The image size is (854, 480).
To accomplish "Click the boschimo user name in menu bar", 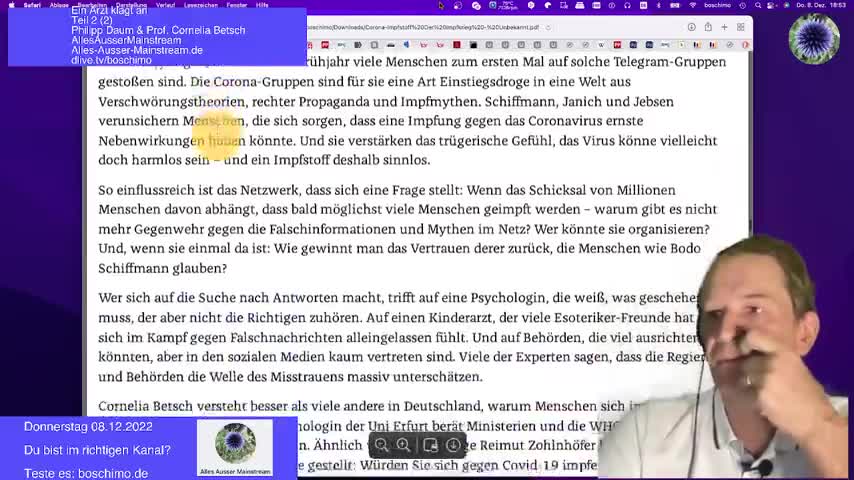I will click(x=717, y=5).
